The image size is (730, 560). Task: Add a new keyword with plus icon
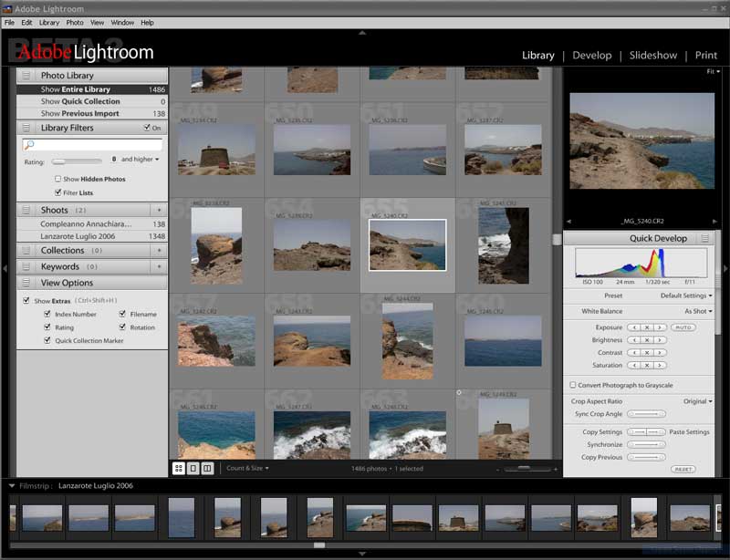tap(159, 266)
